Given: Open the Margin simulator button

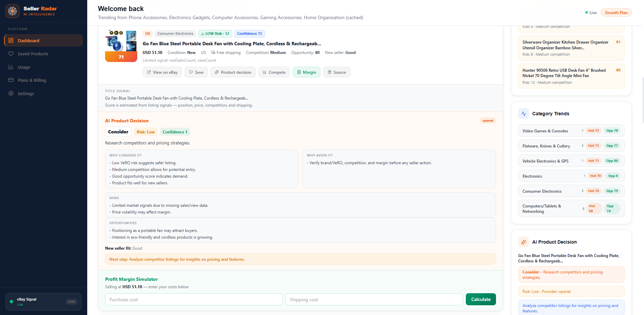Looking at the screenshot, I should [307, 72].
